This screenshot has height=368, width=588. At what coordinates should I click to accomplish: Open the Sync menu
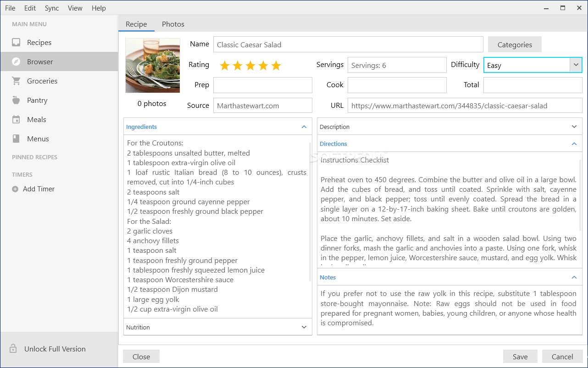pyautogui.click(x=52, y=8)
